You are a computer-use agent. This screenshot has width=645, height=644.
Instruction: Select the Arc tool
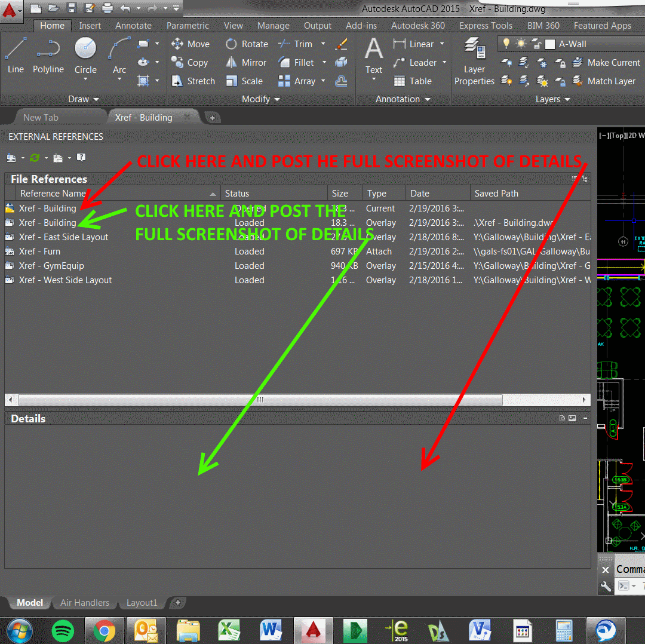click(x=119, y=56)
